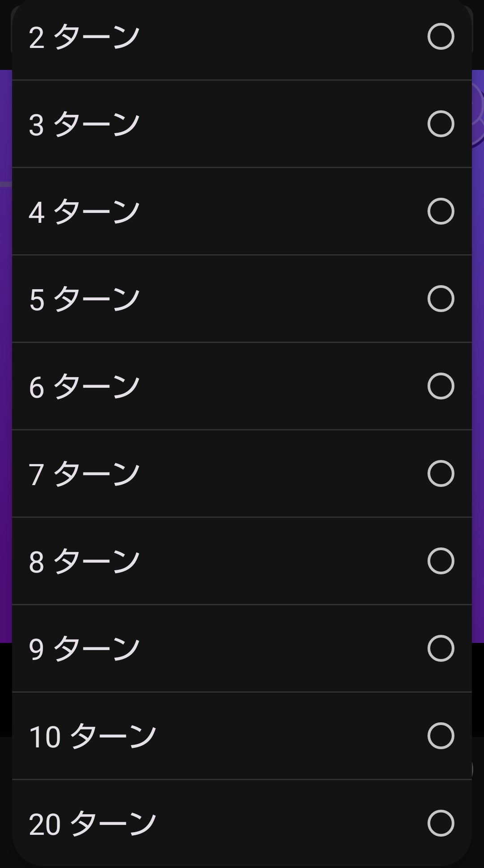Tap the '3 ターン' option text
Image resolution: width=484 pixels, height=868 pixels.
(84, 125)
